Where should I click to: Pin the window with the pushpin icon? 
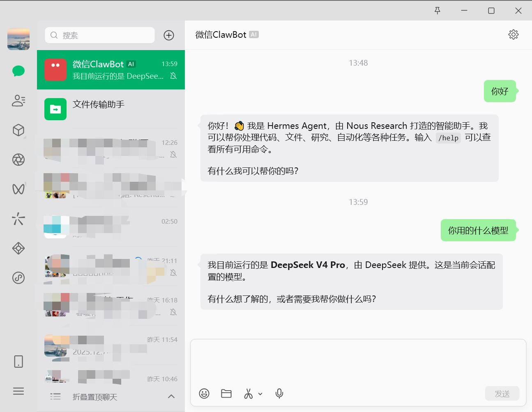(x=438, y=11)
